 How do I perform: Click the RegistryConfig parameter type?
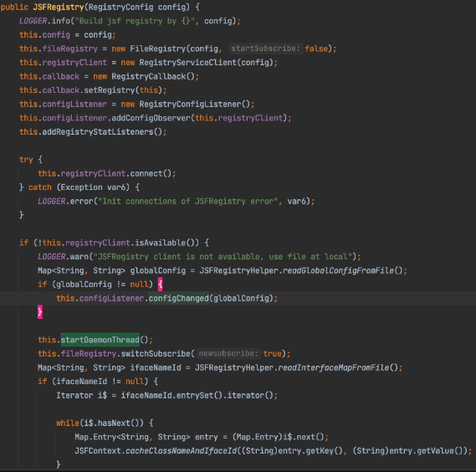point(120,7)
